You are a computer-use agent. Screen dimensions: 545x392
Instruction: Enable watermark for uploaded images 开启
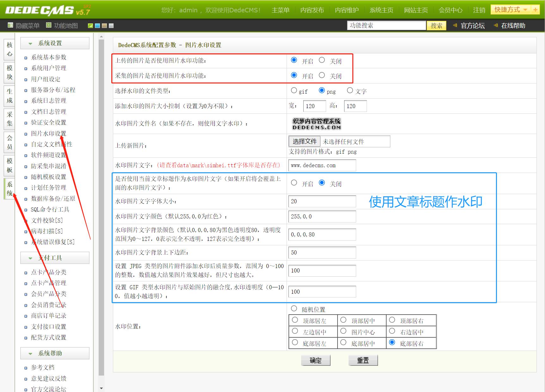tap(294, 60)
